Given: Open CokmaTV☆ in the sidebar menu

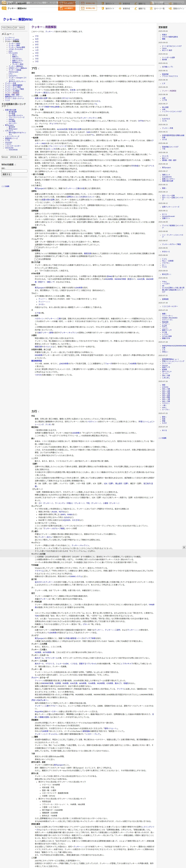Looking at the screenshot, I should pos(13,76).
